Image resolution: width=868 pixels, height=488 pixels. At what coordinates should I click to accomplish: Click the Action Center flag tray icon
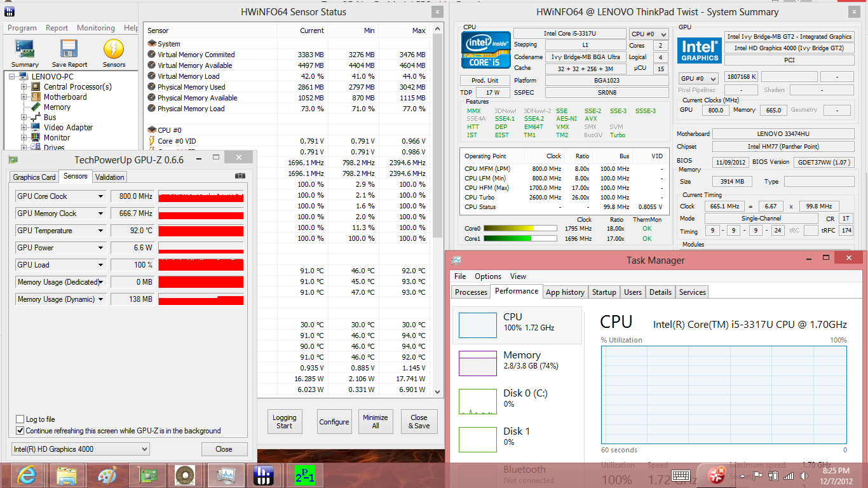(x=758, y=475)
